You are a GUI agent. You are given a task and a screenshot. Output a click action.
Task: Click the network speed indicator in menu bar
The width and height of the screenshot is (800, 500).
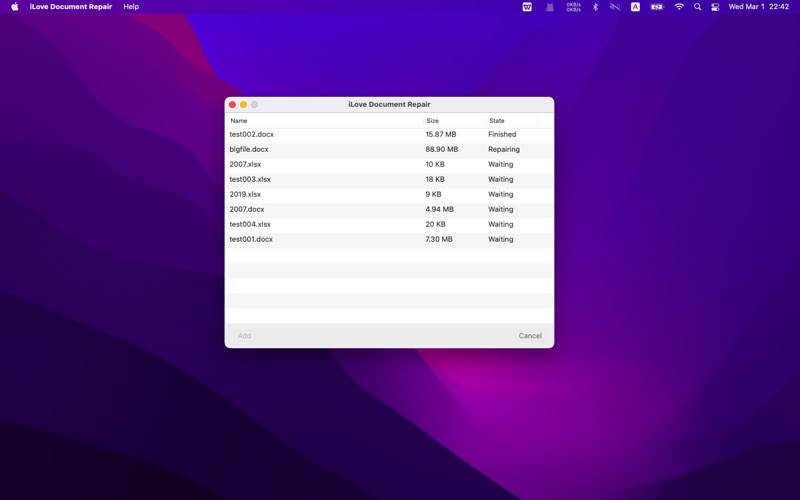coord(573,7)
